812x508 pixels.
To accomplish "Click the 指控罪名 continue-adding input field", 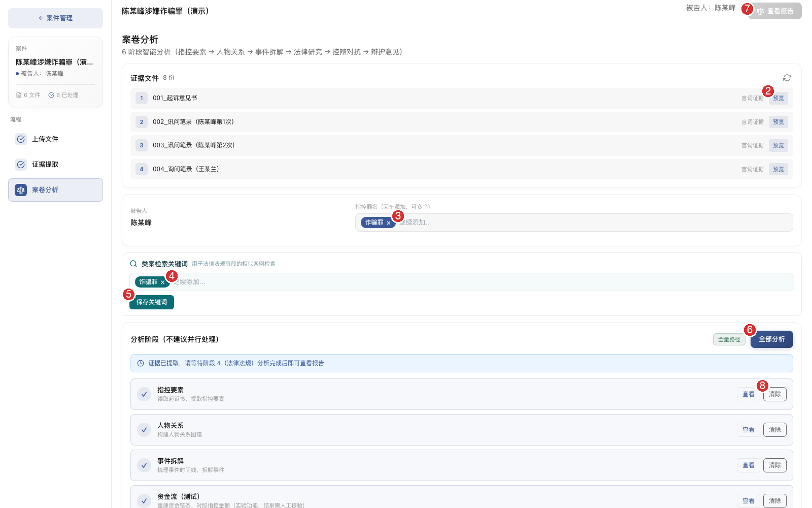I will (x=594, y=223).
